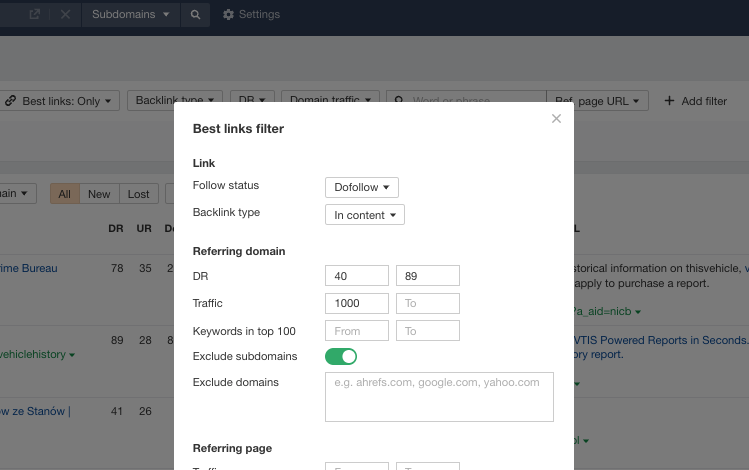Open the DR filter dropdown in filter bar
This screenshot has width=749, height=470.
[x=252, y=98]
